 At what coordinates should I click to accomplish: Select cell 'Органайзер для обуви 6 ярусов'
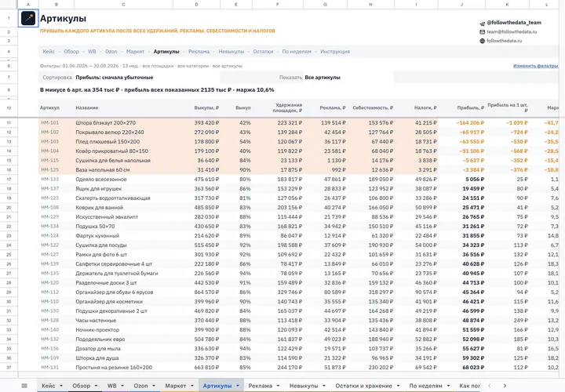tap(124, 292)
